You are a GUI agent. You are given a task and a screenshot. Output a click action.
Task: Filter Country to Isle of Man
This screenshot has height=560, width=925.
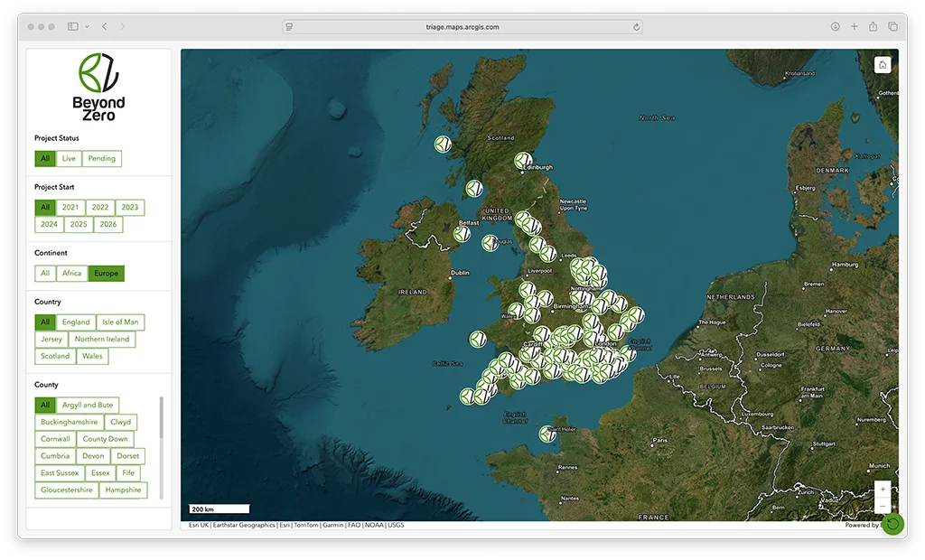click(120, 322)
